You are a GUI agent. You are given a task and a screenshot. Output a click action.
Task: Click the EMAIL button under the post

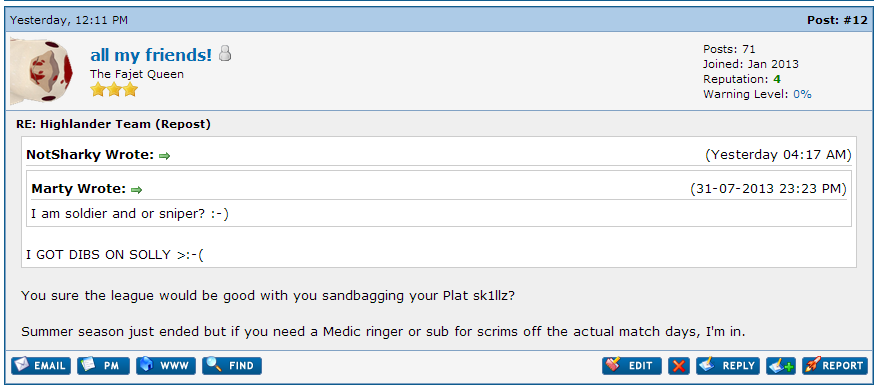(x=41, y=366)
